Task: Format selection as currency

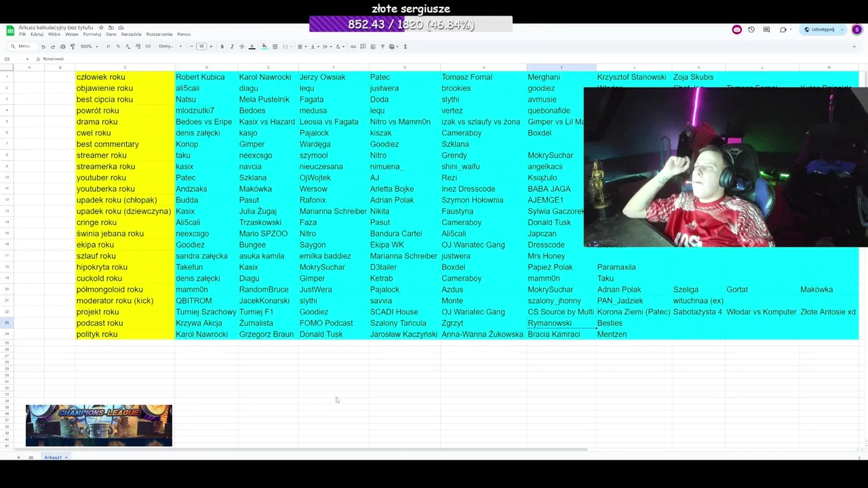Action: point(108,47)
